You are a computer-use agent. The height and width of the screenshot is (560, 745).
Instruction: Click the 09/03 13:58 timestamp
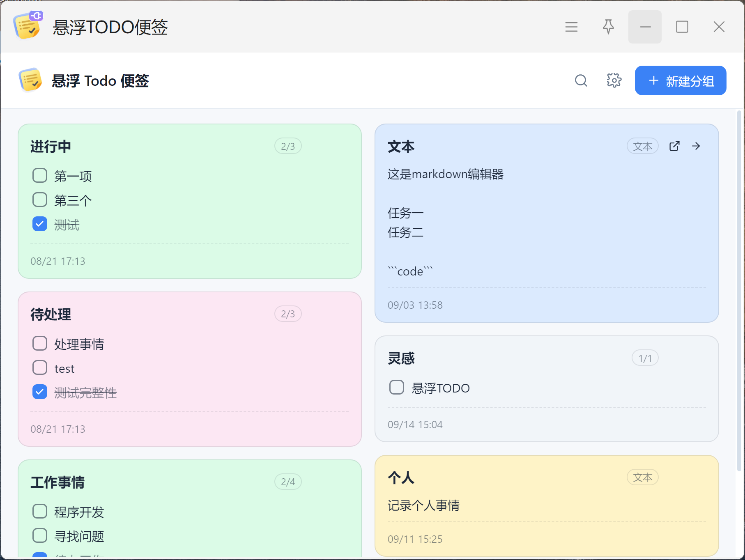click(415, 305)
